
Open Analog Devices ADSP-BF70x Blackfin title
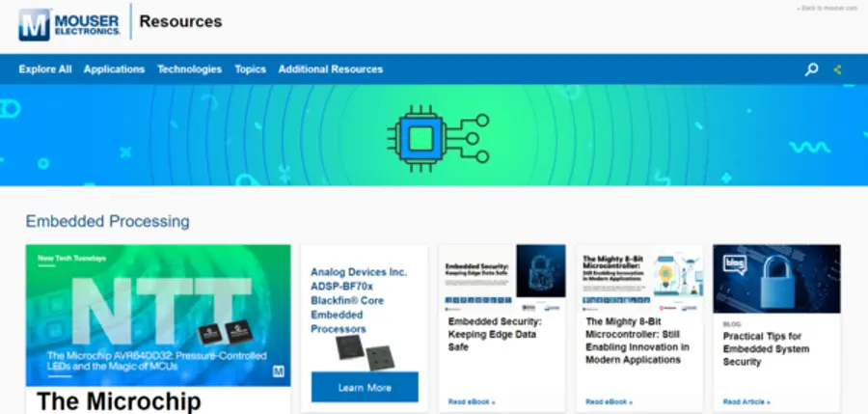[x=359, y=300]
